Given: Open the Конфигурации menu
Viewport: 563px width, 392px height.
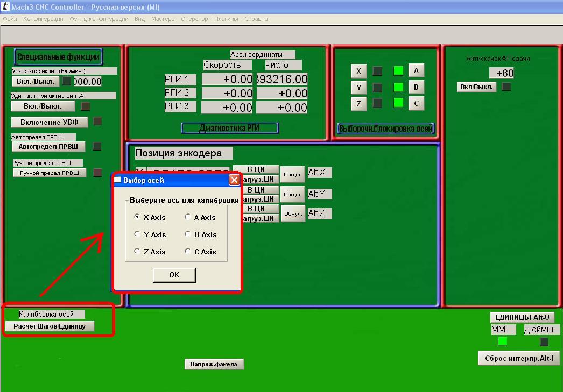Looking at the screenshot, I should click(x=43, y=19).
